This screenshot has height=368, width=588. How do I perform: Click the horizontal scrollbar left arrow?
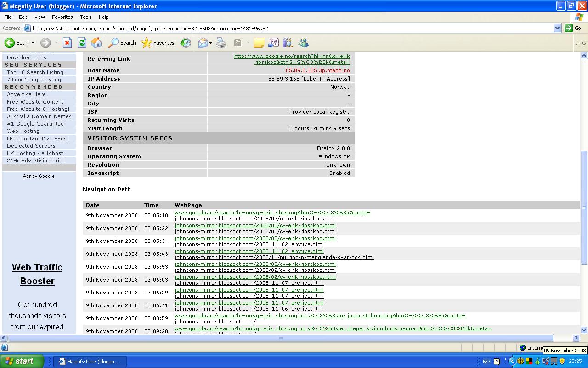(x=4, y=338)
